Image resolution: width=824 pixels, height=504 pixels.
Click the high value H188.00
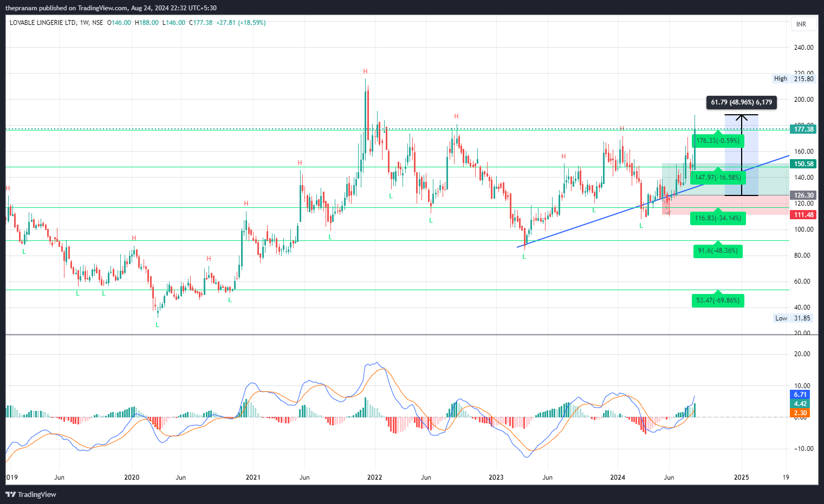pyautogui.click(x=146, y=23)
